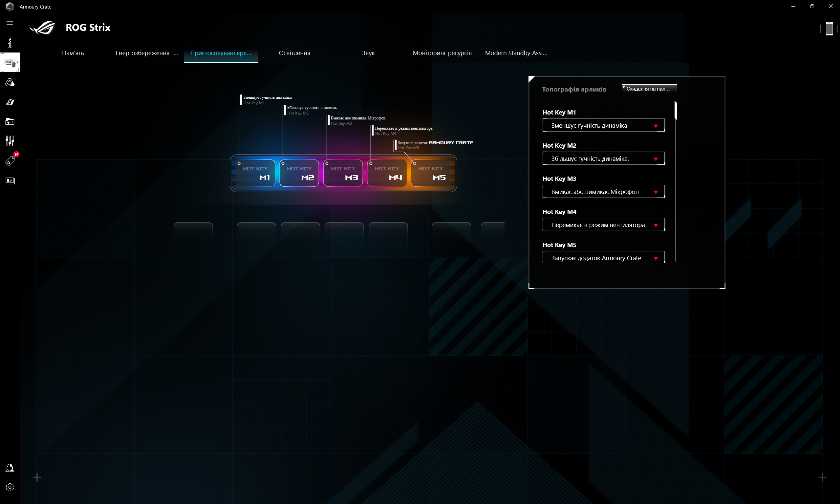Expand Hot Key M5 Armoury Crate dropdown

point(603,258)
